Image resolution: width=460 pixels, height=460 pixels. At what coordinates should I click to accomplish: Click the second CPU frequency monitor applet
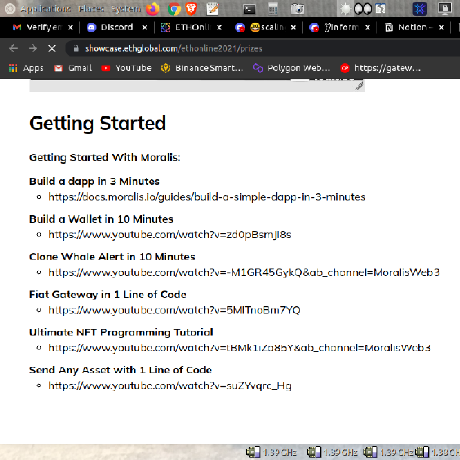point(332,452)
